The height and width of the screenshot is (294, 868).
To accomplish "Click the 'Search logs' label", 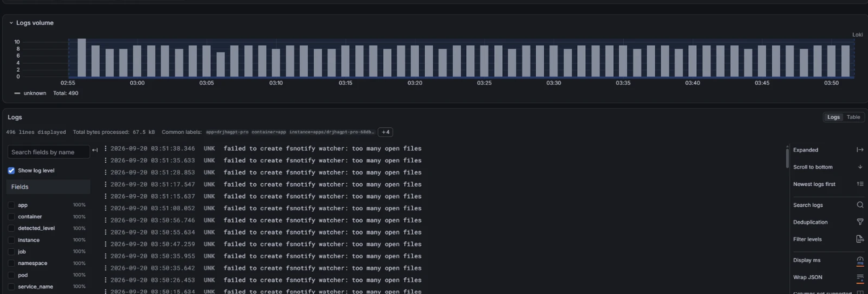I will pos(808,205).
